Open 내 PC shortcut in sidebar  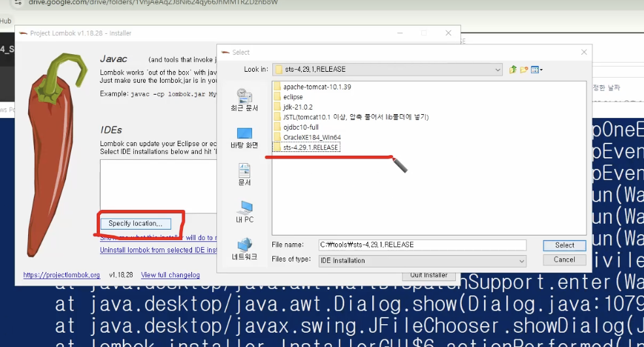point(244,212)
